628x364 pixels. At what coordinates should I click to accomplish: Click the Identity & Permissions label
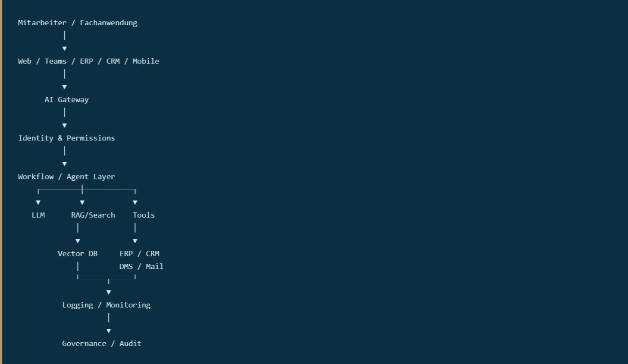(x=66, y=138)
